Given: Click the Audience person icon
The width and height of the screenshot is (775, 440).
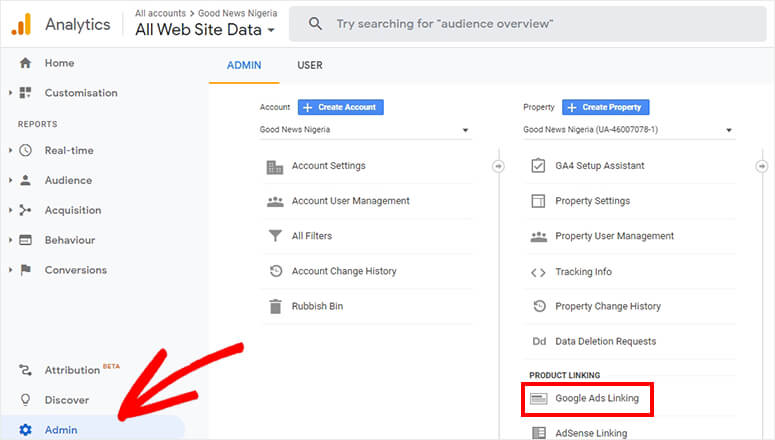Looking at the screenshot, I should pos(25,180).
